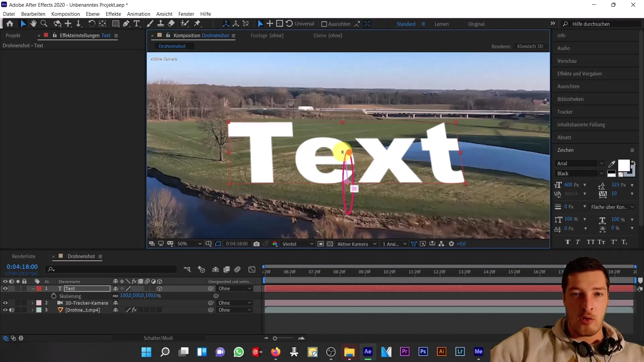
Task: Switch to the Projekt tab
Action: [x=13, y=36]
